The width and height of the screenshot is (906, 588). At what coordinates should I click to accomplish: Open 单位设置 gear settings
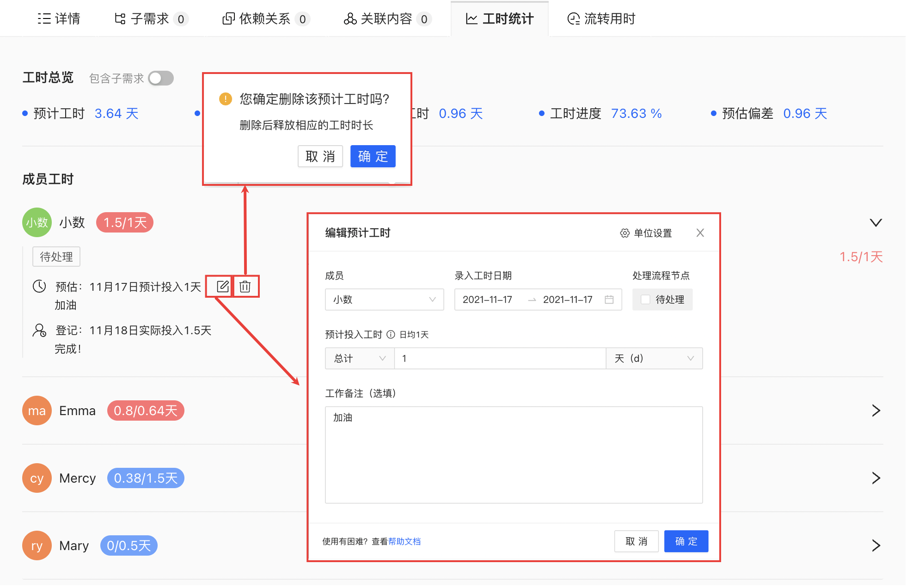(646, 233)
